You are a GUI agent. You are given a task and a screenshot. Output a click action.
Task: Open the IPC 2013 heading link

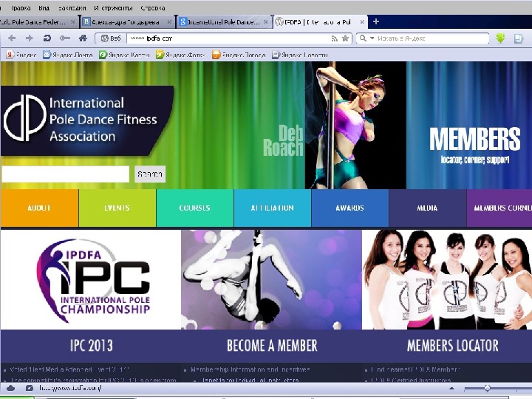click(x=92, y=345)
